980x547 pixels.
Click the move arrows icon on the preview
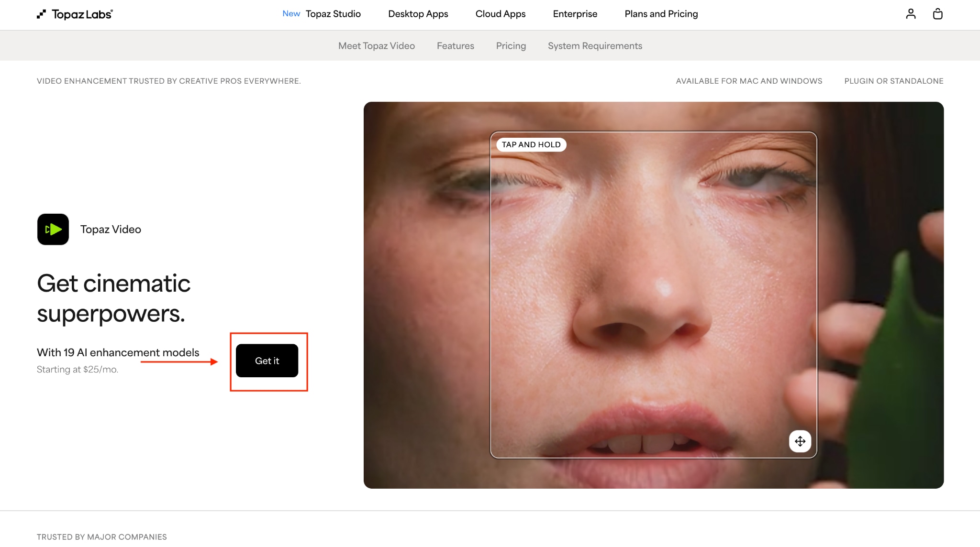800,441
